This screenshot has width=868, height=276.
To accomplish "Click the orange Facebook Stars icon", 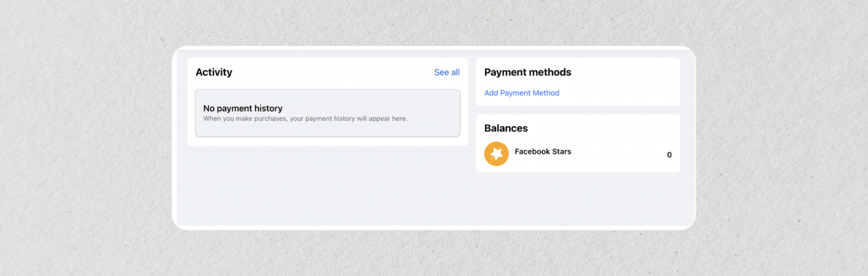I will tap(496, 154).
